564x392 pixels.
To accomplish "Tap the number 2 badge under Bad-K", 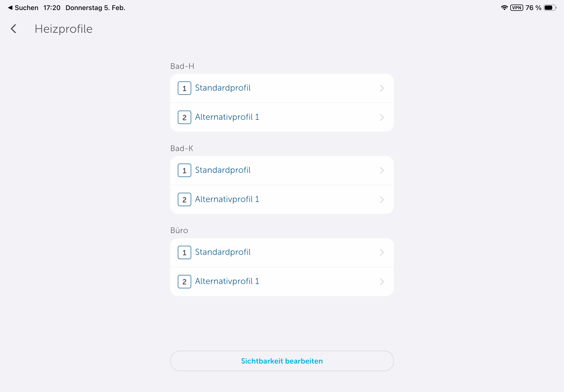I will tap(184, 199).
